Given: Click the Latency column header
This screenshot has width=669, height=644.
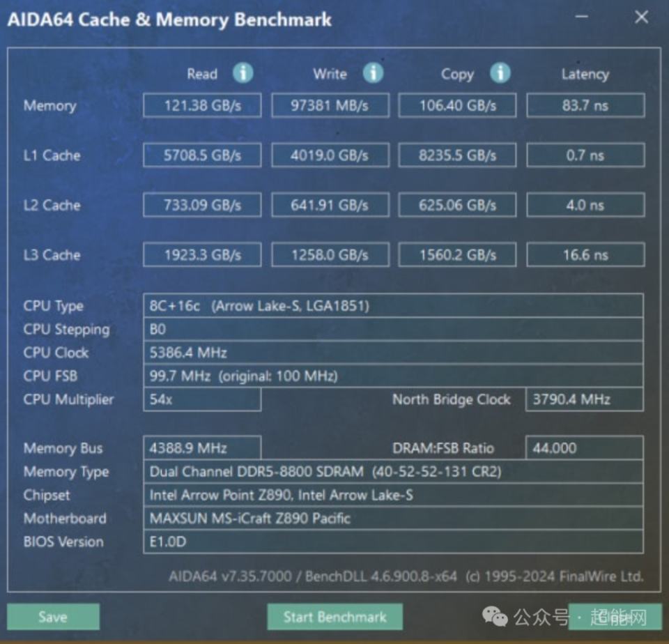Looking at the screenshot, I should coord(585,75).
